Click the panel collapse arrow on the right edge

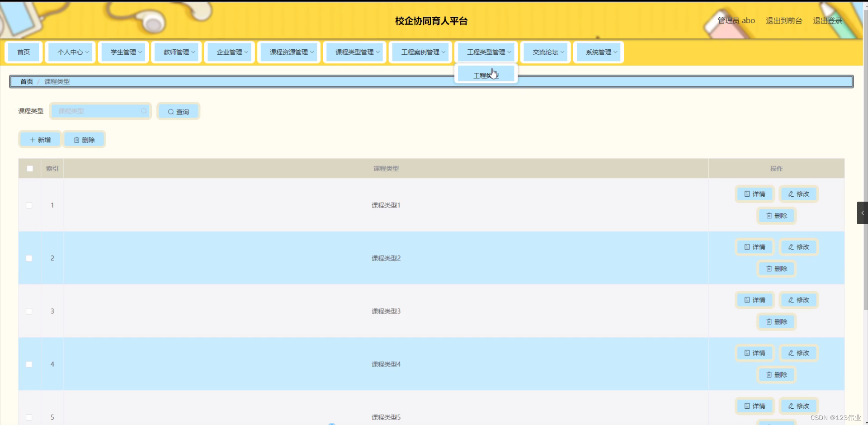pyautogui.click(x=863, y=212)
